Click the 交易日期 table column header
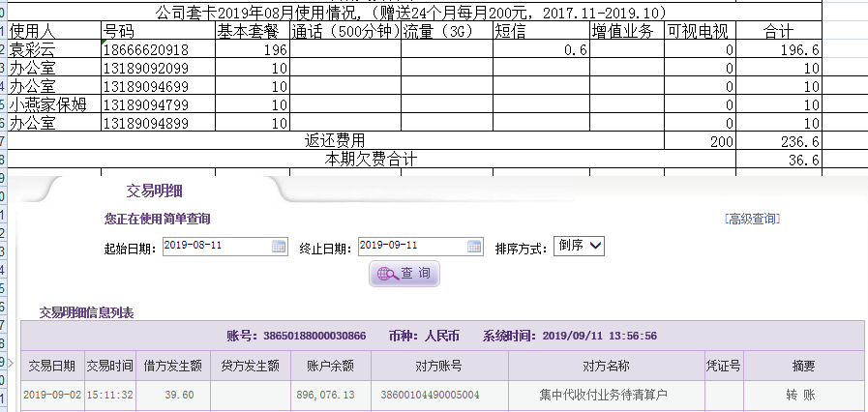Viewport: 868px width, 412px height. [x=52, y=366]
